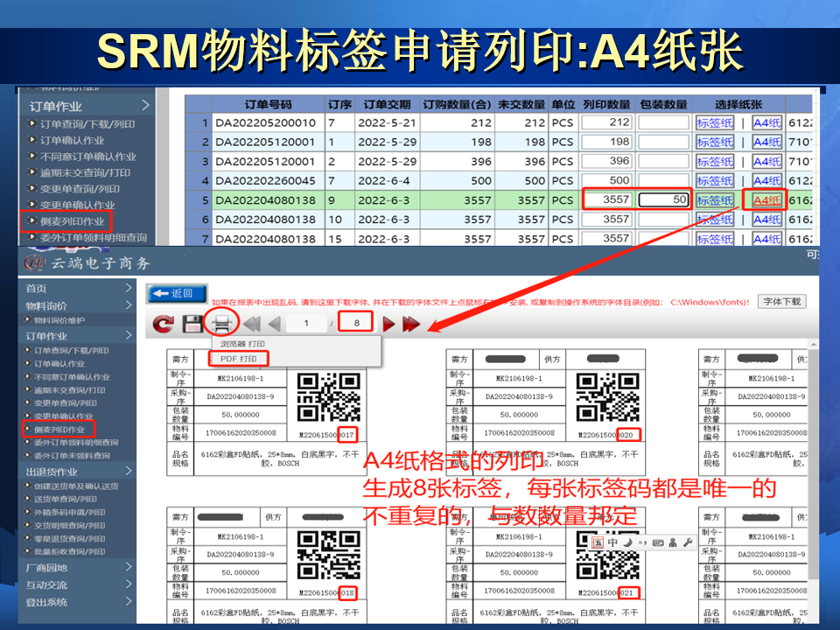The image size is (840, 630).
Task: Toggle the IME 中 Chinese/English icon
Action: (612, 542)
